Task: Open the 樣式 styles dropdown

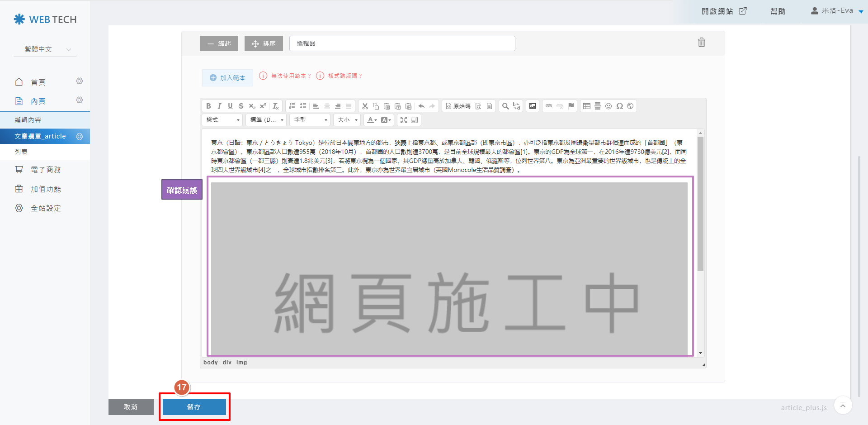Action: click(x=223, y=120)
